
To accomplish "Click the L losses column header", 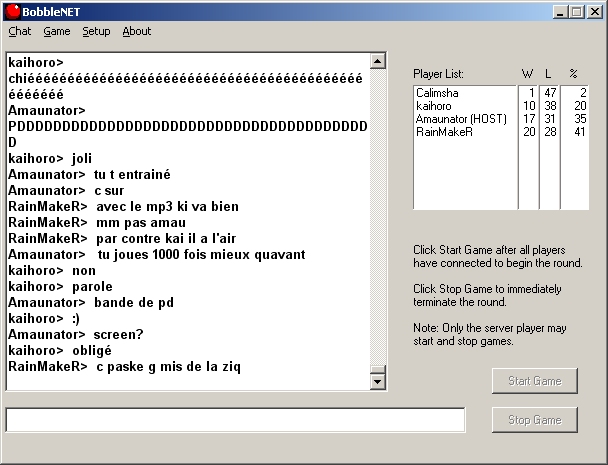I will click(x=549, y=74).
